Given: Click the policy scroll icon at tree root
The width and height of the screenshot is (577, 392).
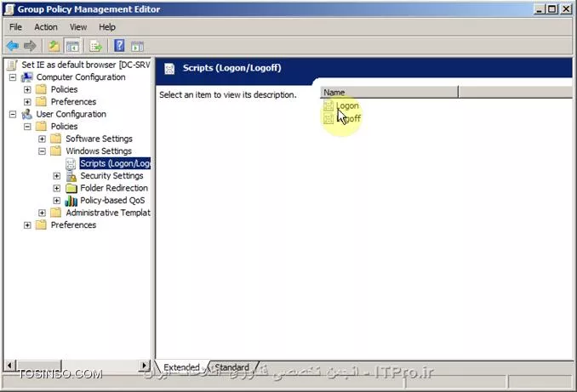Looking at the screenshot, I should pyautogui.click(x=12, y=65).
